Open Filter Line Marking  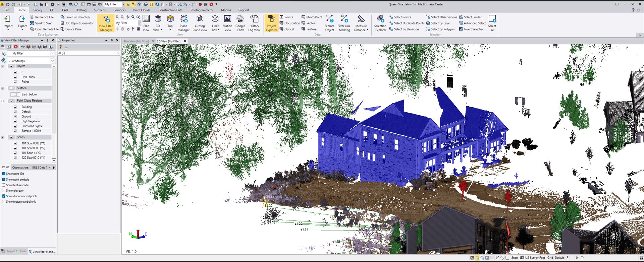344,23
